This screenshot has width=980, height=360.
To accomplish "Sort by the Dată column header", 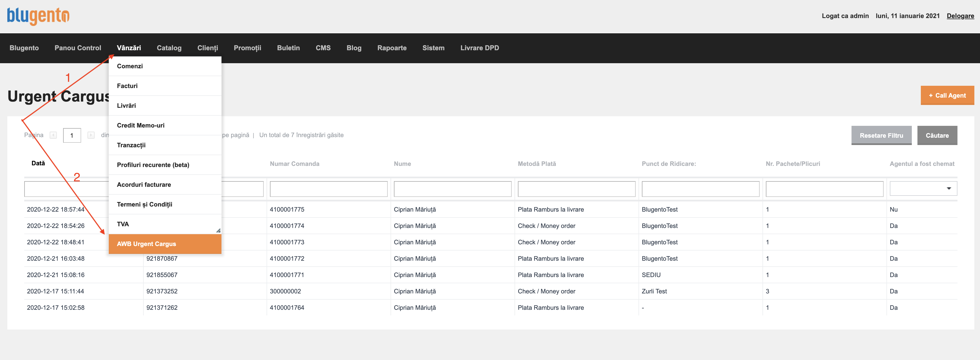I will click(38, 163).
